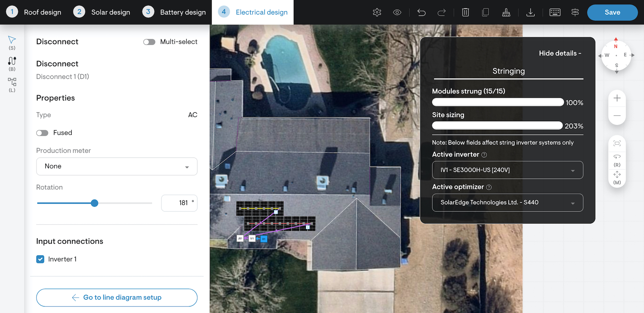Turn on the Fused switch
This screenshot has height=313, width=644.
[x=42, y=133]
